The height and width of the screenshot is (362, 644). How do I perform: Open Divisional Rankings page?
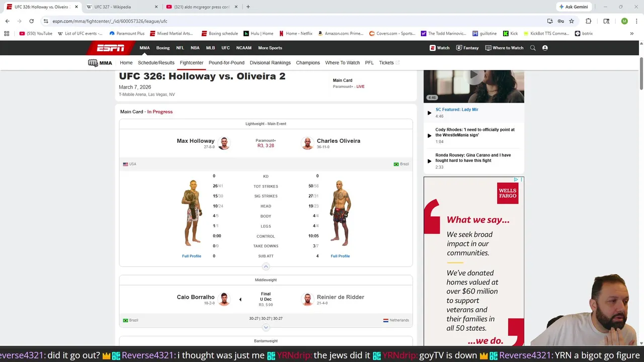[x=270, y=63]
